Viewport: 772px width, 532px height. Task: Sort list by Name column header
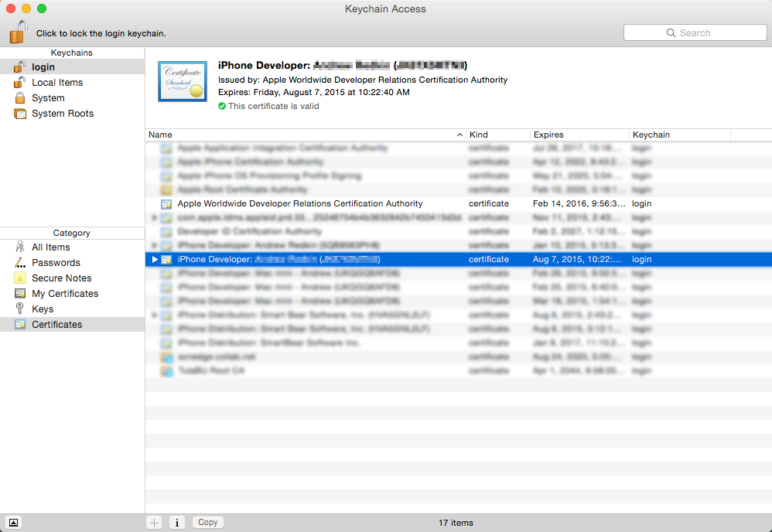coord(302,135)
